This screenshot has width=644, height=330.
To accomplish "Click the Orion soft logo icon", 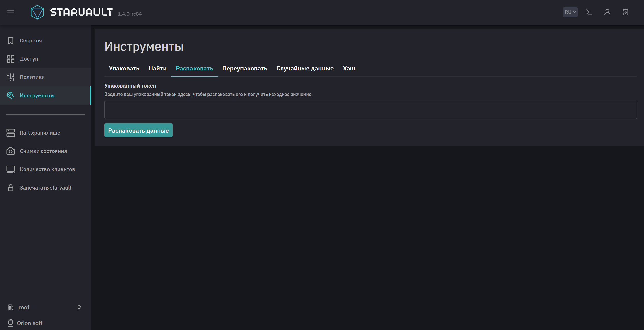I will click(x=11, y=323).
